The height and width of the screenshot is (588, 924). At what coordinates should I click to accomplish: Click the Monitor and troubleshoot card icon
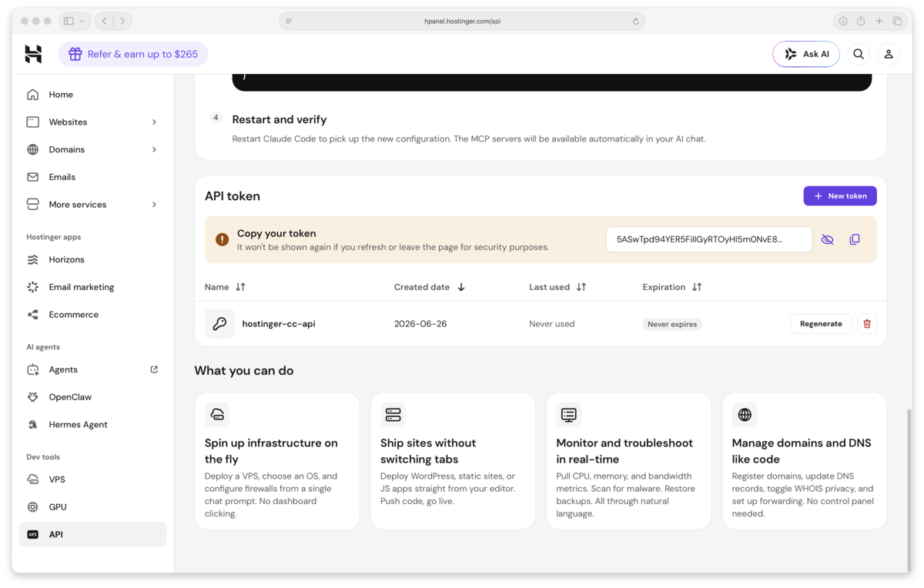pyautogui.click(x=569, y=415)
